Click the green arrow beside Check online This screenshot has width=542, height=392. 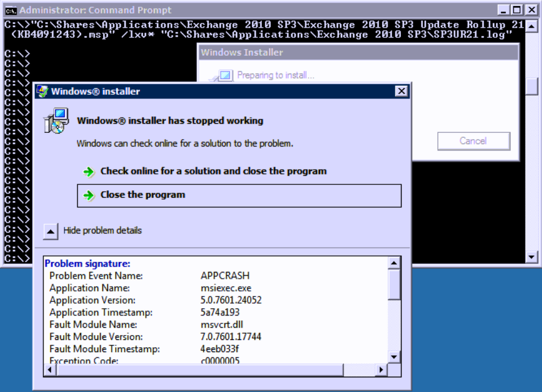89,171
